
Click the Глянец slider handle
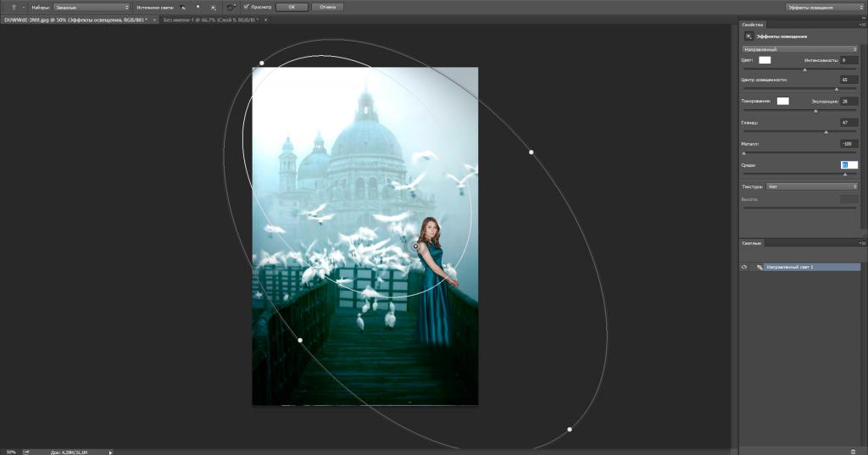(826, 131)
